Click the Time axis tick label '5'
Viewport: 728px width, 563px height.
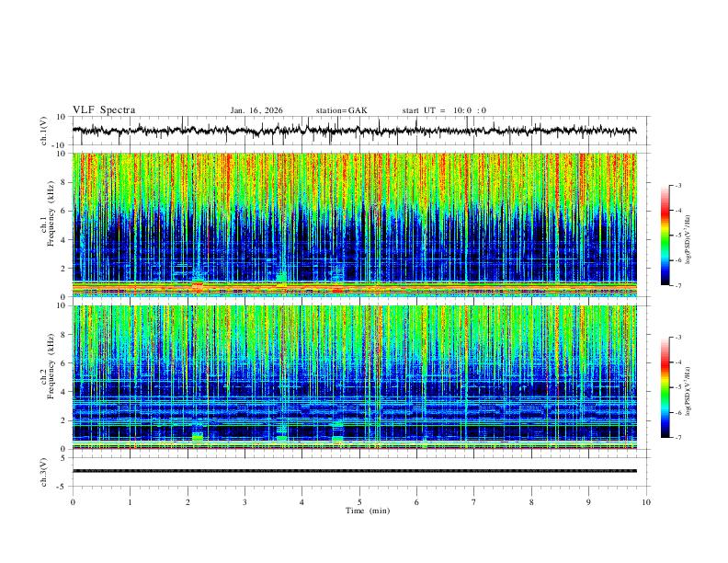(x=359, y=502)
